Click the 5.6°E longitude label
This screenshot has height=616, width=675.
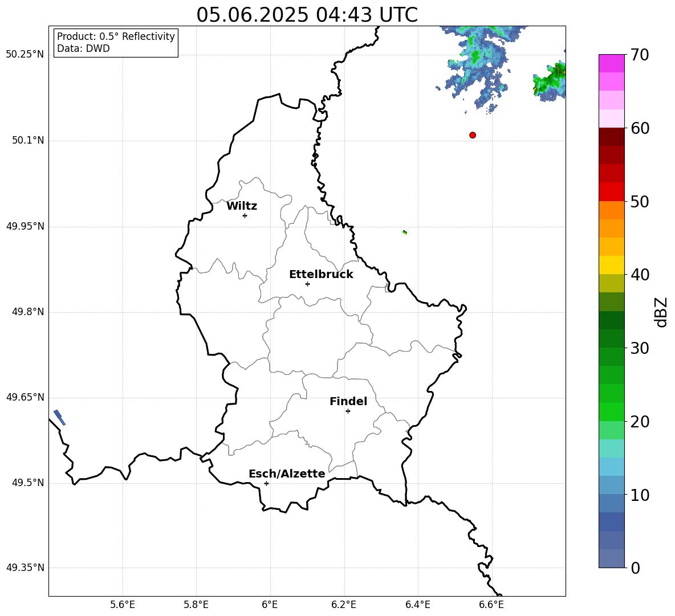click(123, 605)
